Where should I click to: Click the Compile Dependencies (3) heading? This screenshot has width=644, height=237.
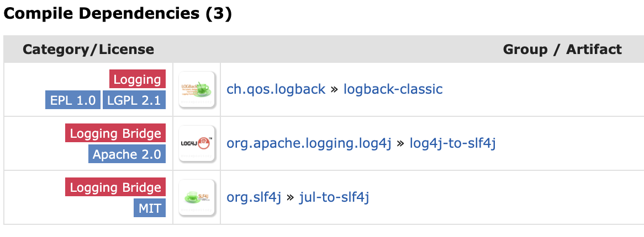pos(118,14)
